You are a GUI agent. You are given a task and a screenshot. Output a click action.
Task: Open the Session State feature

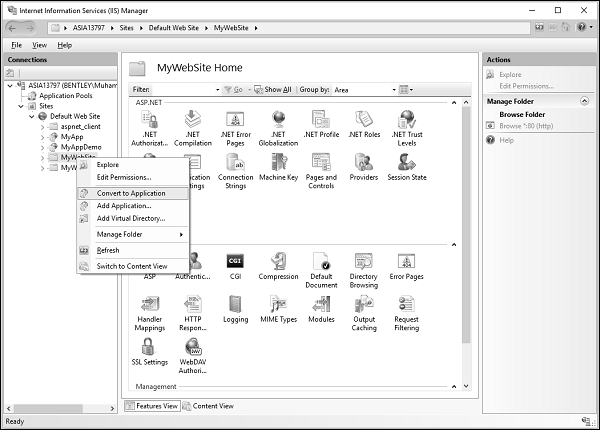[407, 167]
